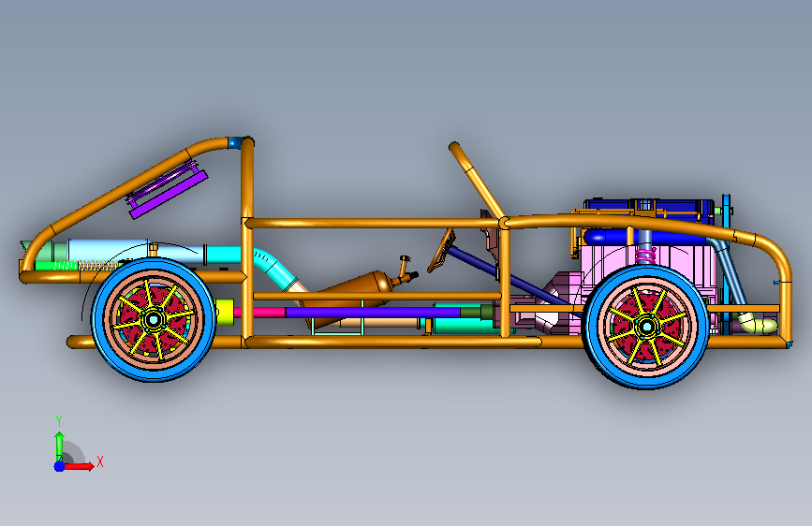Click the green Y axis arrow of the triad
The image size is (812, 526).
tap(59, 446)
